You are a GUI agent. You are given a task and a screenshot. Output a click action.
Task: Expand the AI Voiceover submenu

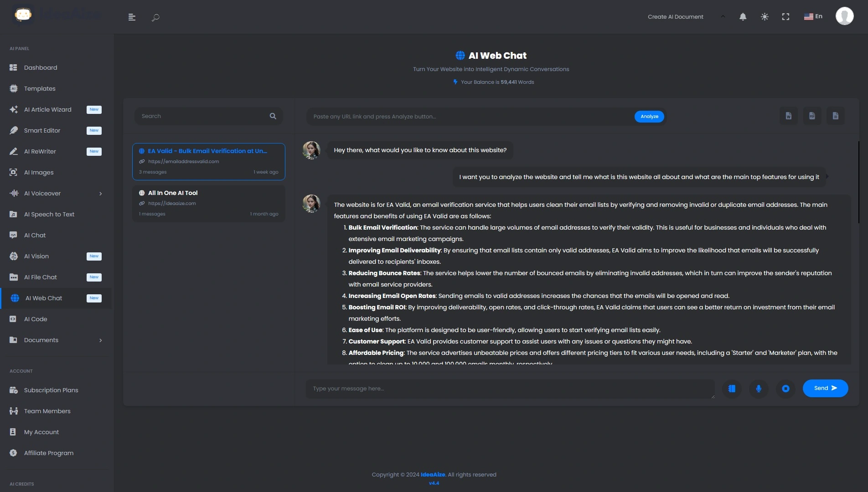(x=100, y=194)
